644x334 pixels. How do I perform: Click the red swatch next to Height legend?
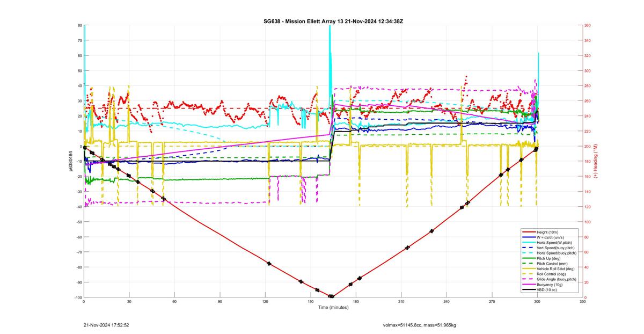[528, 231]
